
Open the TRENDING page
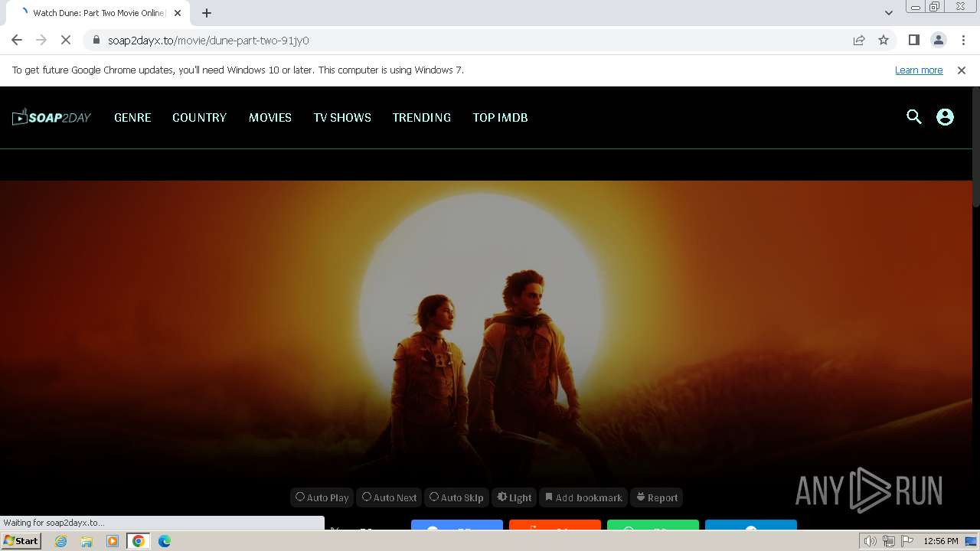coord(422,117)
